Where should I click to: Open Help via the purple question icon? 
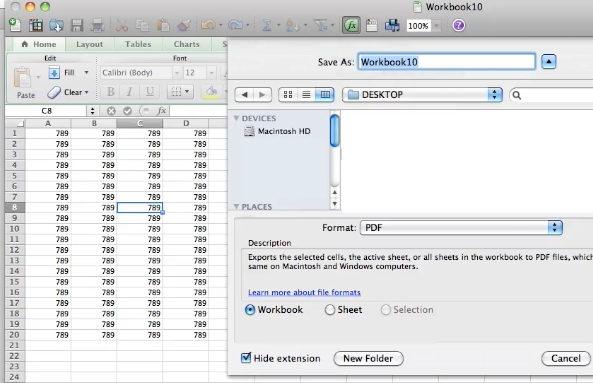(x=458, y=25)
